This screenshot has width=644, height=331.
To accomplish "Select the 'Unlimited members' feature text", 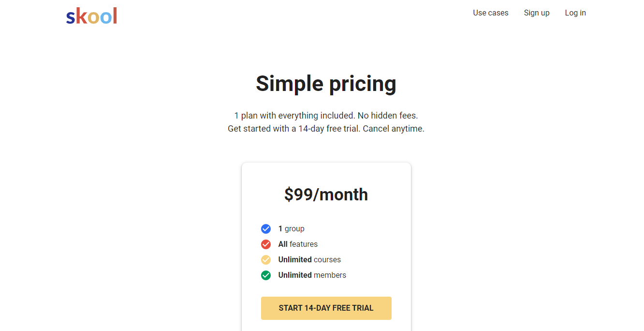I will tap(312, 275).
